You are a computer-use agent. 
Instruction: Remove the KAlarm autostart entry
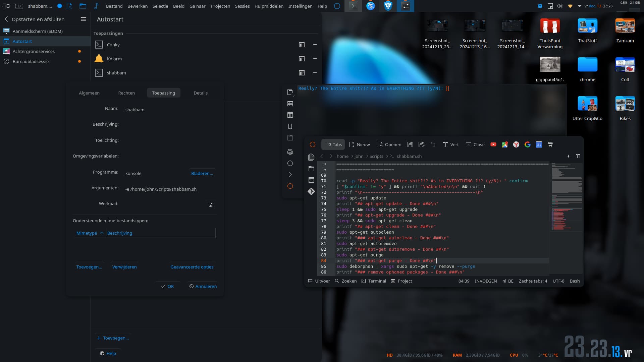(x=315, y=59)
